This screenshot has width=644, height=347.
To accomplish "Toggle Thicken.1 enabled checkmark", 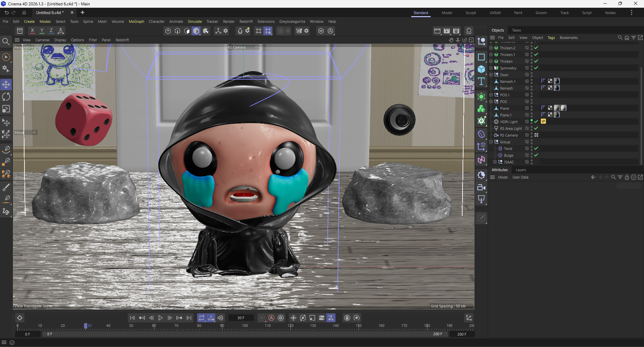I will 536,54.
